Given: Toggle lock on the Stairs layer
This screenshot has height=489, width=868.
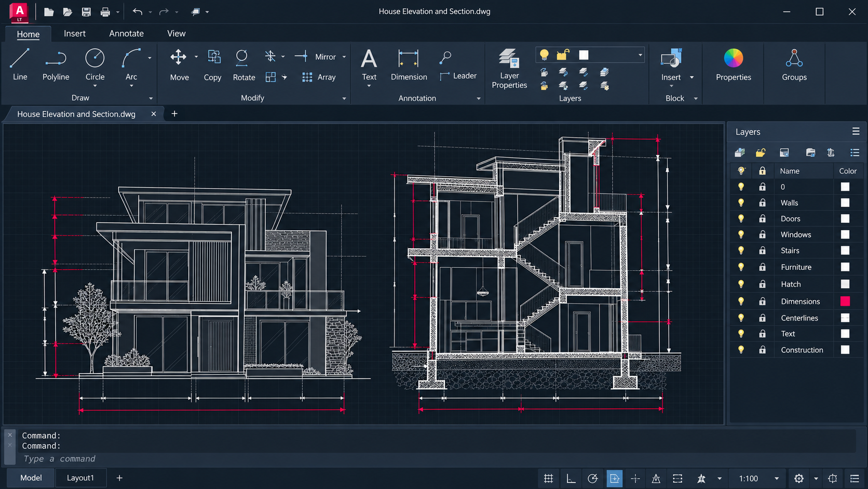Looking at the screenshot, I should (x=762, y=250).
